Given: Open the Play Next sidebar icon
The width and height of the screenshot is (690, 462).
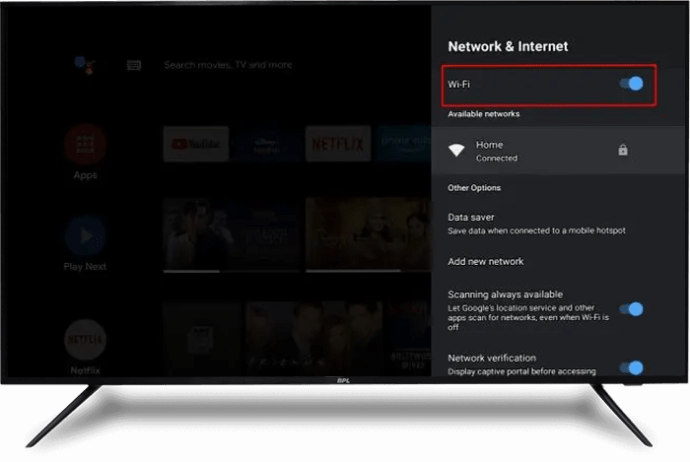Looking at the screenshot, I should point(85,236).
